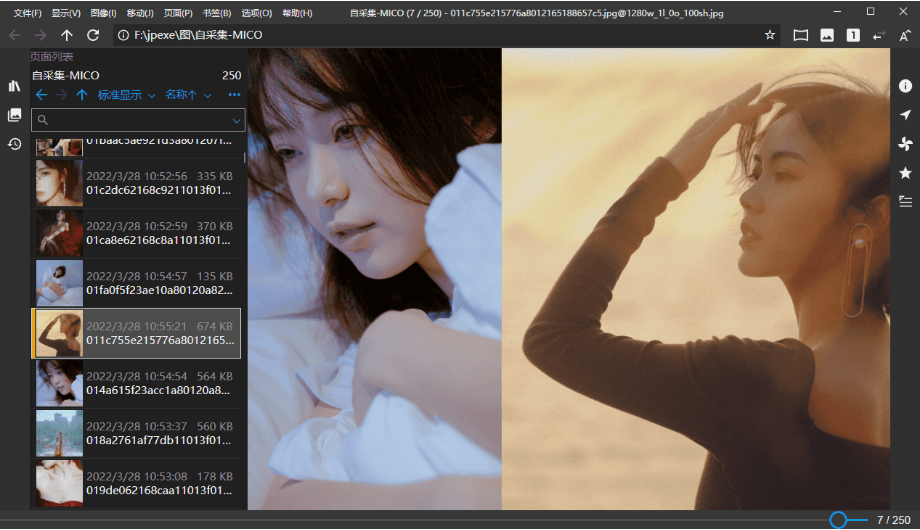Viewport: 920px width, 530px height.
Task: Expand the 名称 sort order dropdown
Action: (x=188, y=95)
